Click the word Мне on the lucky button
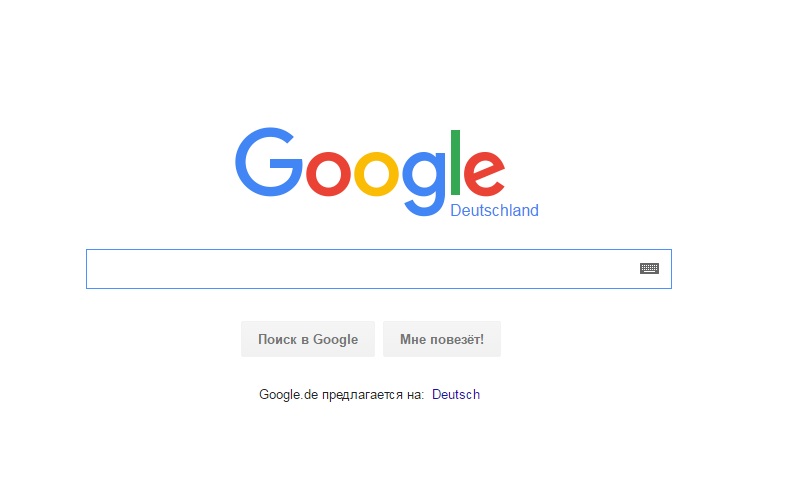The height and width of the screenshot is (481, 795). coord(413,339)
